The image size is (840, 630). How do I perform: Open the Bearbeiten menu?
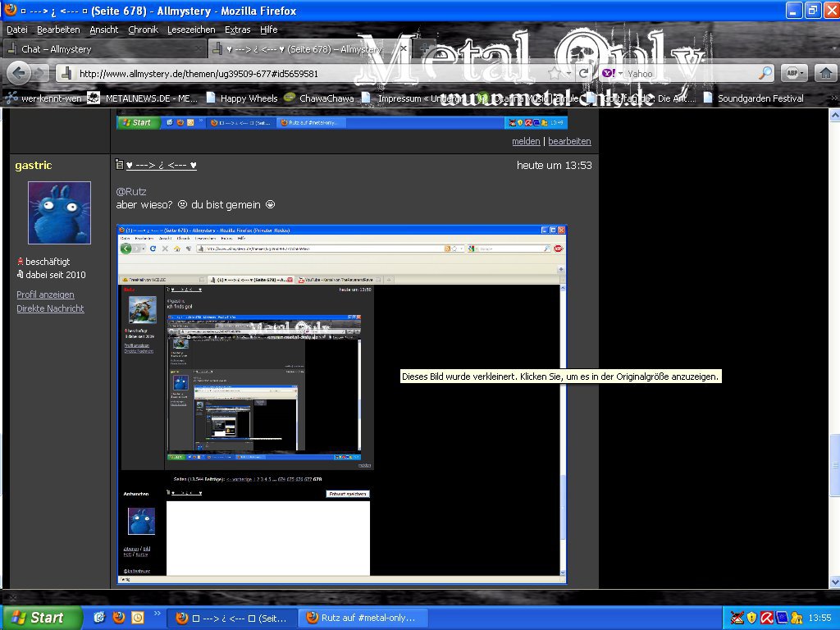pyautogui.click(x=58, y=30)
